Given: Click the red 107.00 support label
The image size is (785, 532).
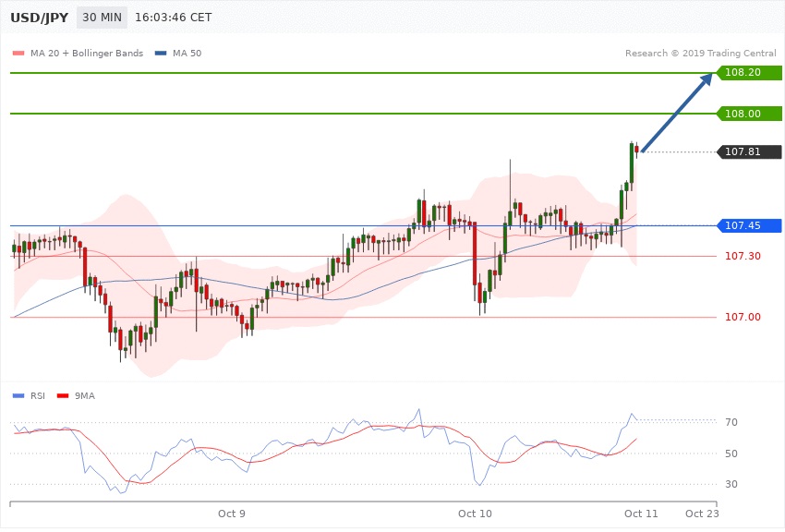Looking at the screenshot, I should (x=743, y=317).
